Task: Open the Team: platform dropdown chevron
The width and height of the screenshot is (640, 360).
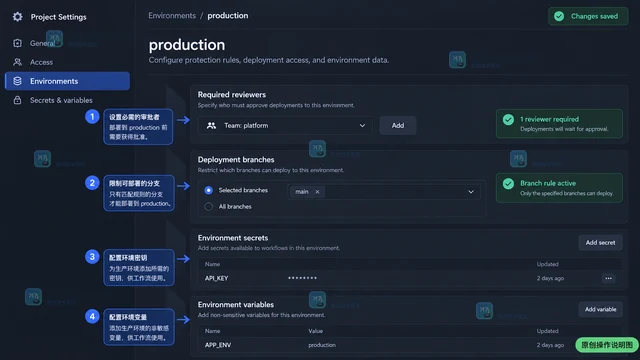Action: click(x=362, y=126)
